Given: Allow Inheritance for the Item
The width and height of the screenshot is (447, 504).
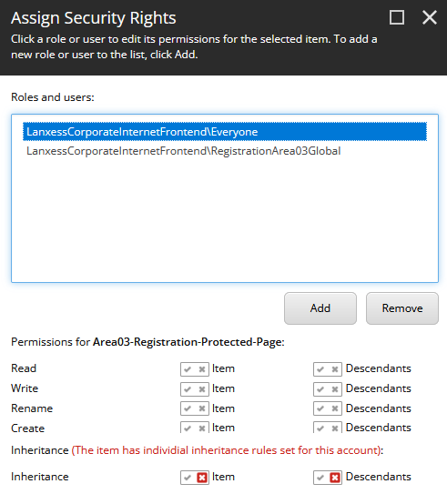Looking at the screenshot, I should click(188, 478).
